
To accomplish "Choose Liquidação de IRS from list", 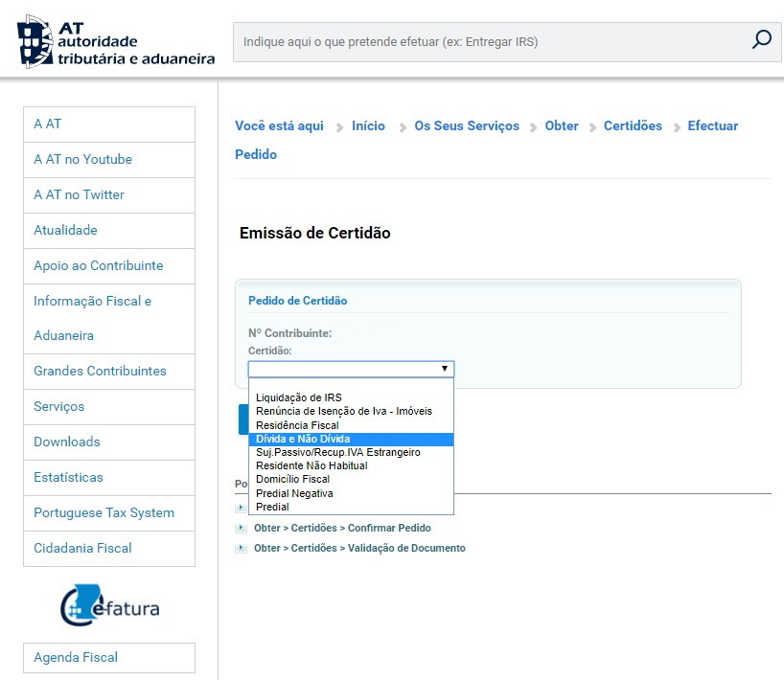I will tap(299, 397).
